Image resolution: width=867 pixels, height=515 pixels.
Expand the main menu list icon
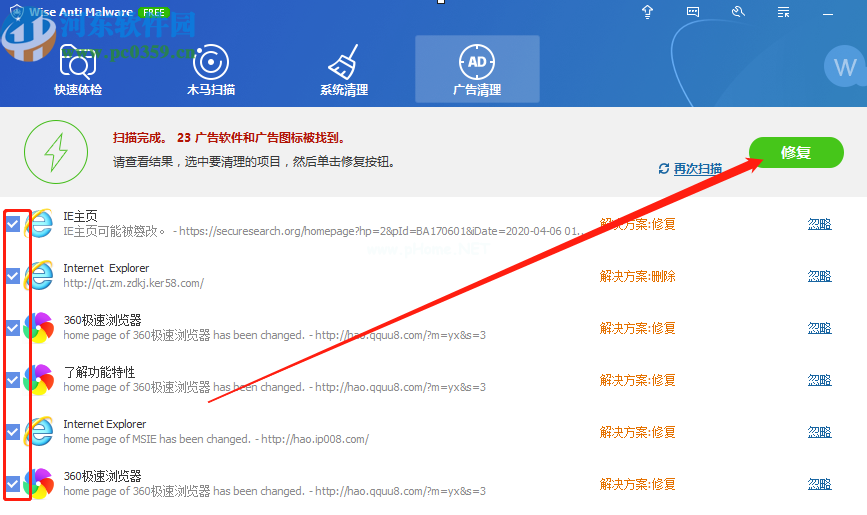(x=785, y=12)
